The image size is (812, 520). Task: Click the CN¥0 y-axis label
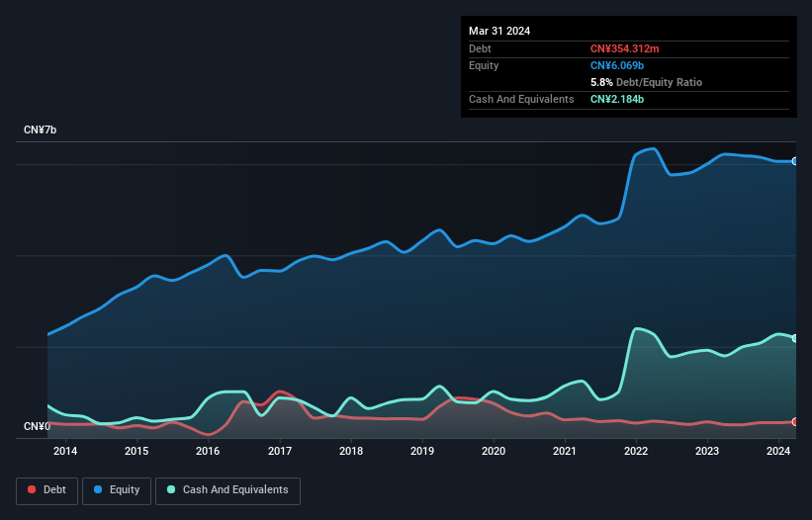point(37,426)
